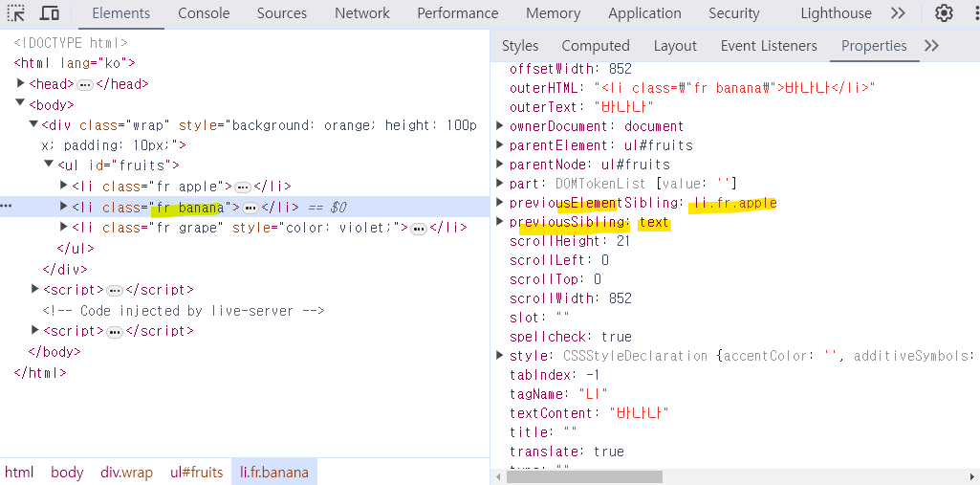980x485 pixels.
Task: Expand the li fr grape arrow
Action: click(x=64, y=227)
